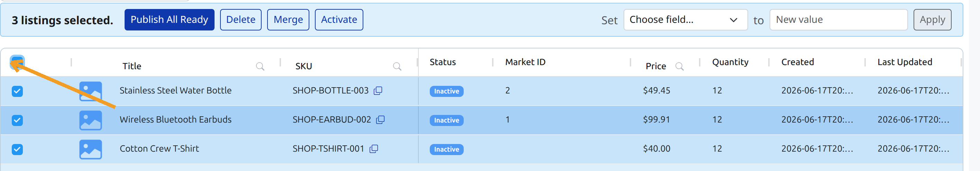Click the Market ID column header
980x171 pixels.
[525, 62]
